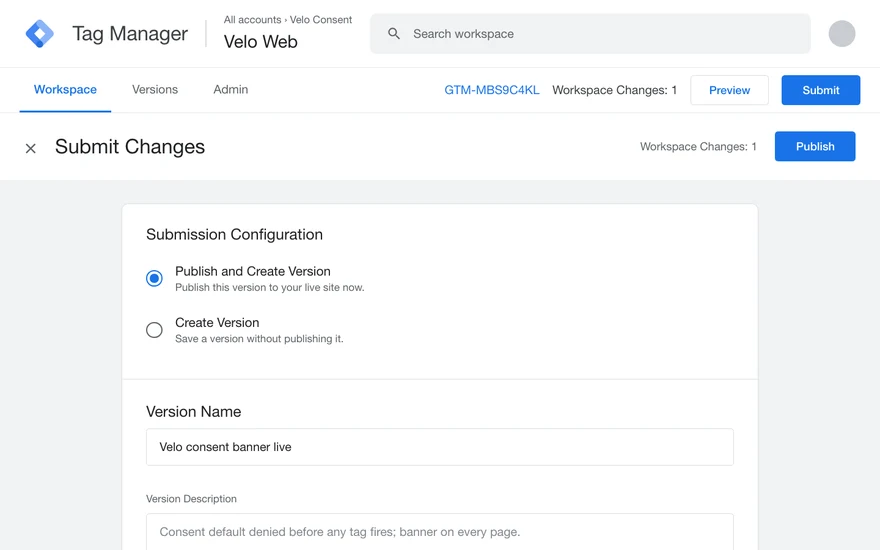The height and width of the screenshot is (550, 880).
Task: Go to the Admin tab
Action: tap(231, 90)
